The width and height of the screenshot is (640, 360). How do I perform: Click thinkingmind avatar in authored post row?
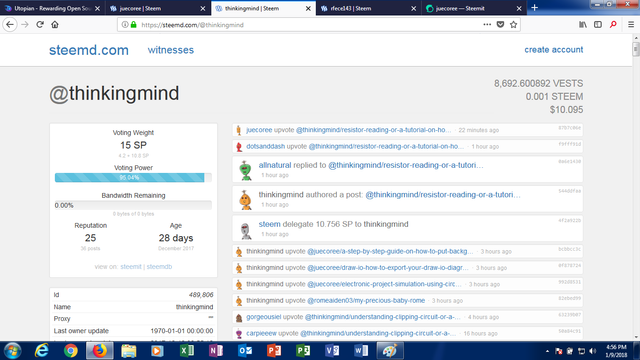[245, 200]
